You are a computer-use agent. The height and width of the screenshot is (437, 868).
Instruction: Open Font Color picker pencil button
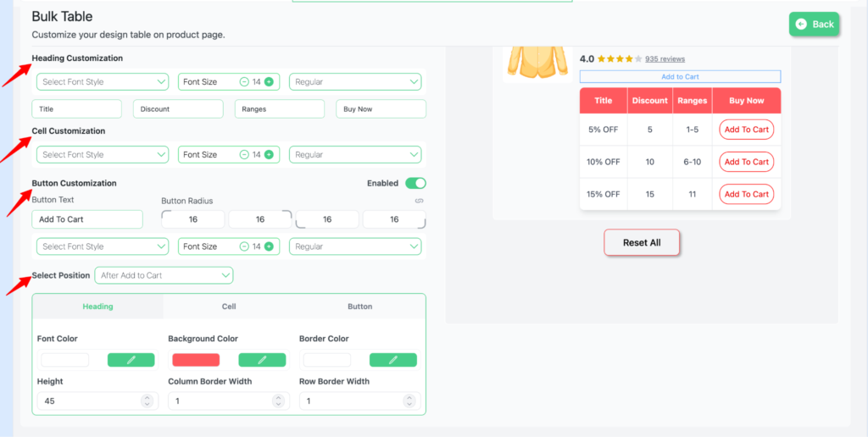pyautogui.click(x=131, y=360)
